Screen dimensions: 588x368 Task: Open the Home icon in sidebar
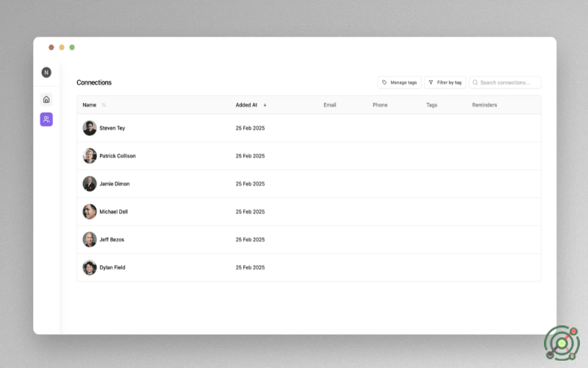coord(46,99)
